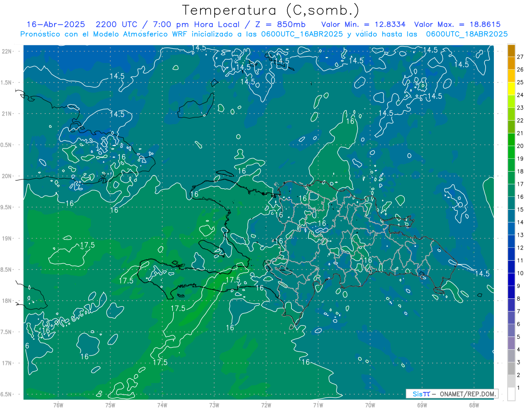Click the '23' label on the color scale
Screen dimensions: 532x411
click(x=520, y=108)
